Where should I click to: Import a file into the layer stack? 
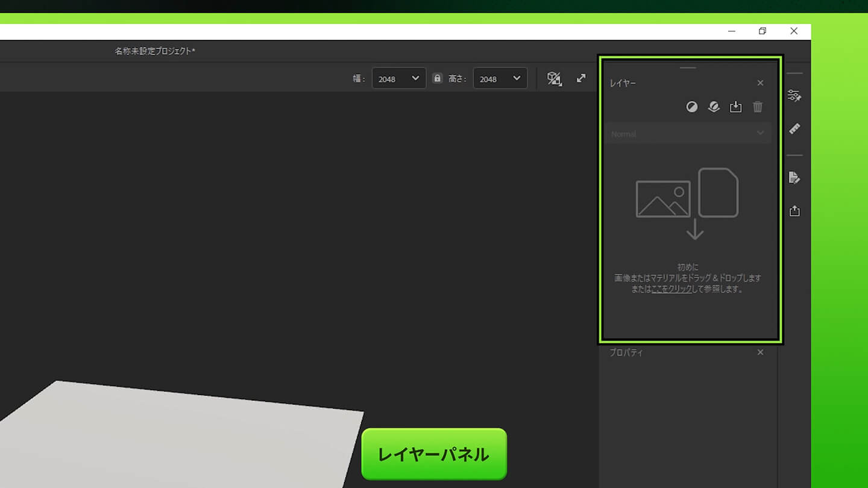(735, 107)
